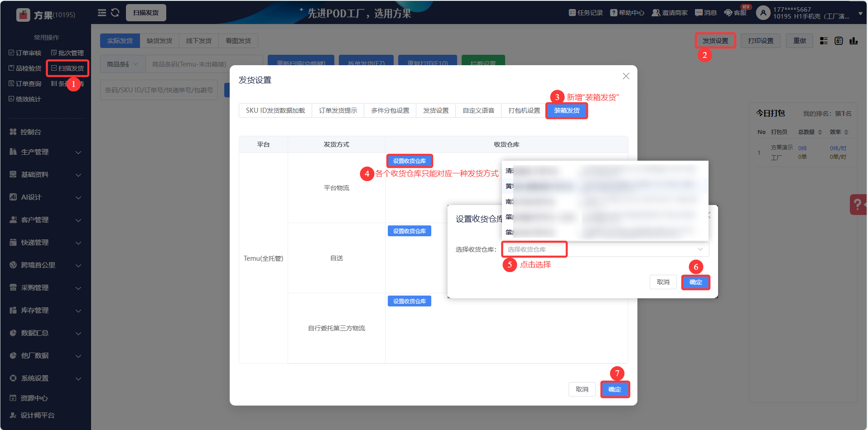Open the 消息 messages
868x430 pixels.
[x=706, y=13]
